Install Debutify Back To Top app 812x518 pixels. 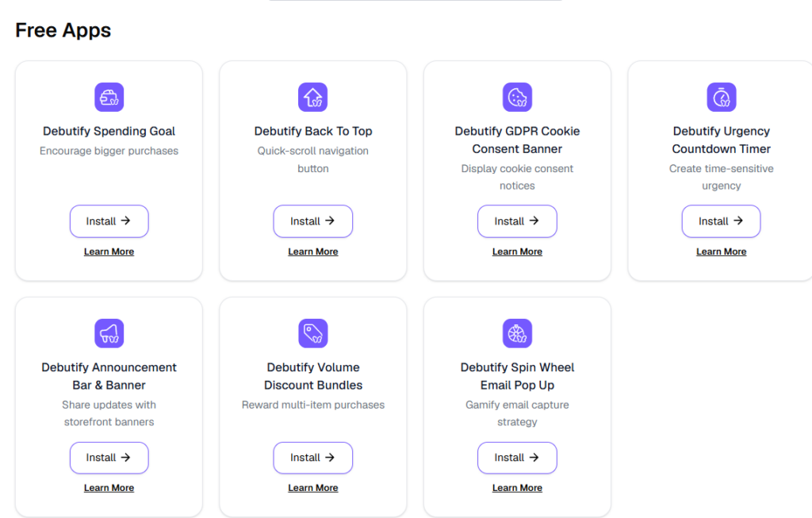[x=312, y=221]
